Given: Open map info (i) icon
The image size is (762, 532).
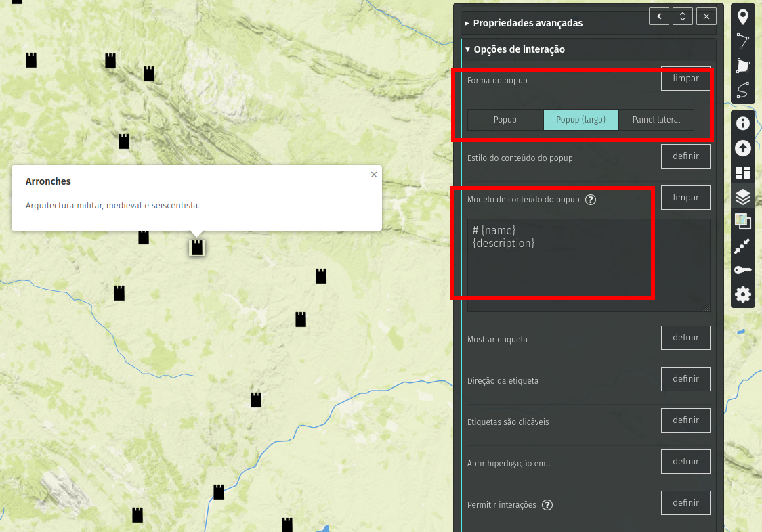Looking at the screenshot, I should point(742,123).
